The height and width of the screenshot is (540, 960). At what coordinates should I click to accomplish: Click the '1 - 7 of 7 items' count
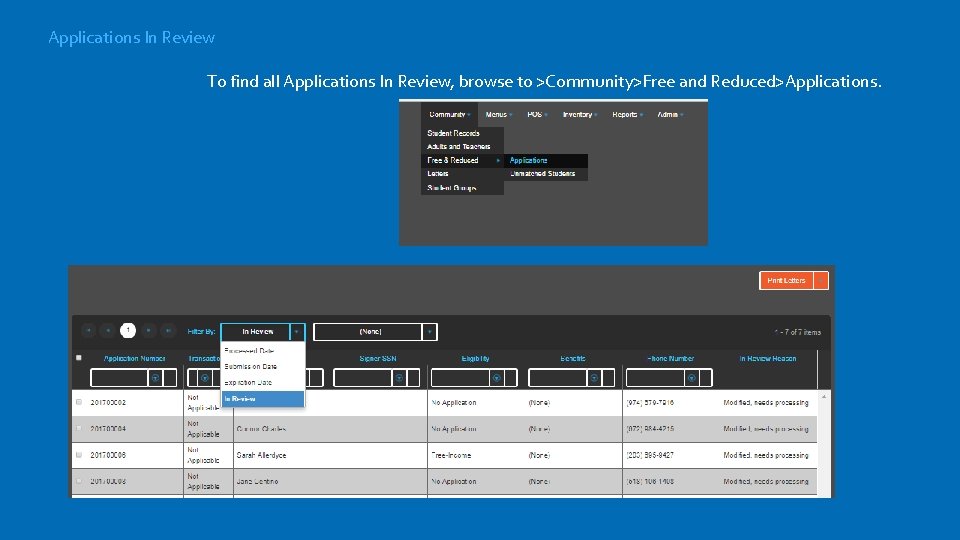pos(797,332)
